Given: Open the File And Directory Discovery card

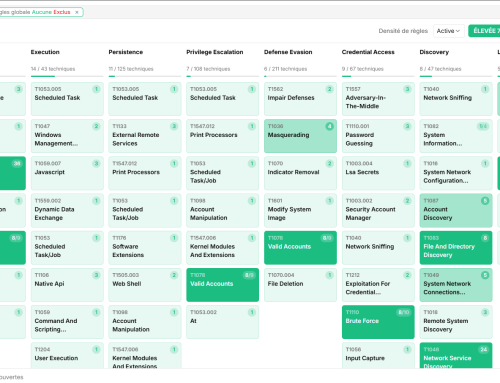Looking at the screenshot, I should click(456, 248).
